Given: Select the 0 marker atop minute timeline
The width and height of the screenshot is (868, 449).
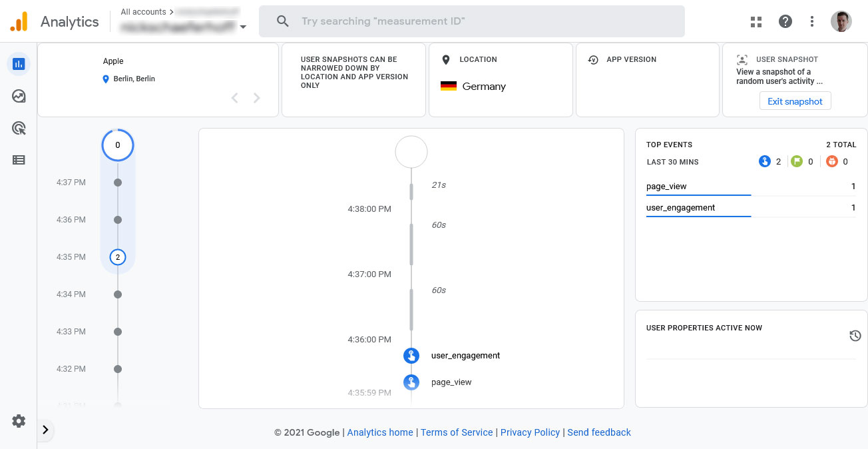Looking at the screenshot, I should (x=118, y=145).
